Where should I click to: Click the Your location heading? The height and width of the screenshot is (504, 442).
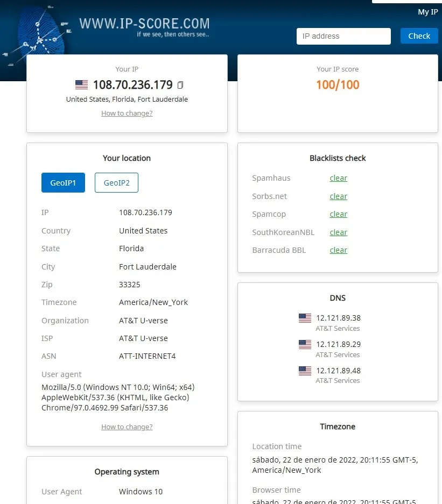pos(127,158)
